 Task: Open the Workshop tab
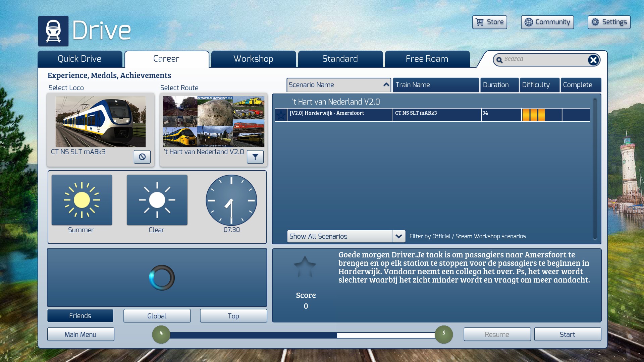(x=254, y=59)
